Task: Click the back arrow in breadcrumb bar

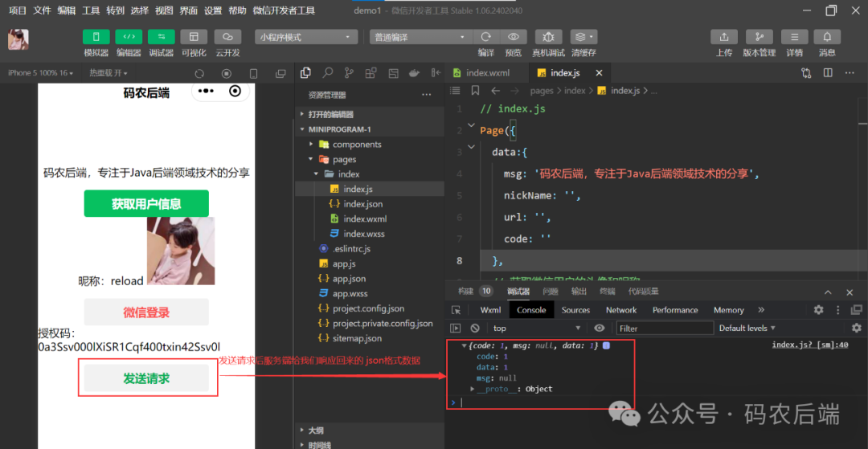Action: point(495,91)
